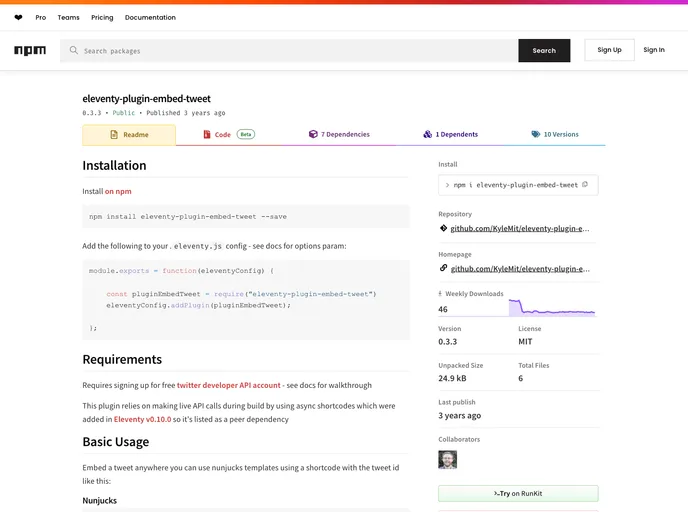Switch to the Code tab
The width and height of the screenshot is (688, 512).
click(x=229, y=134)
